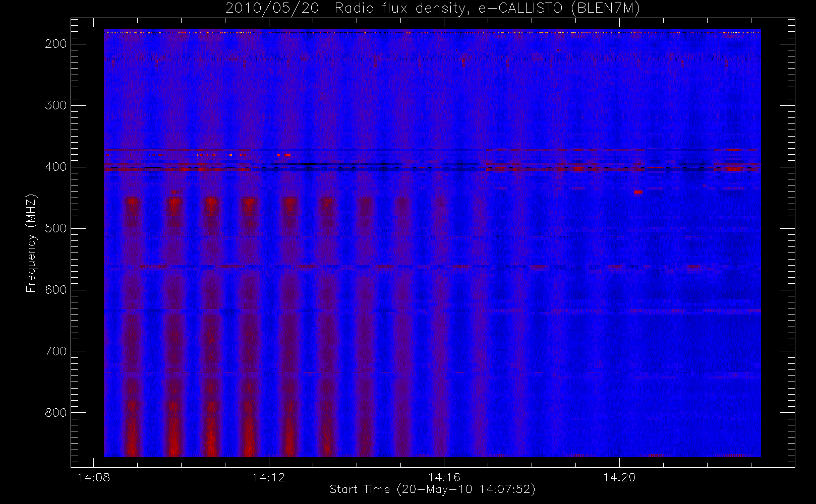
Task: Click the y-axis tick label "600"
Action: pos(56,290)
